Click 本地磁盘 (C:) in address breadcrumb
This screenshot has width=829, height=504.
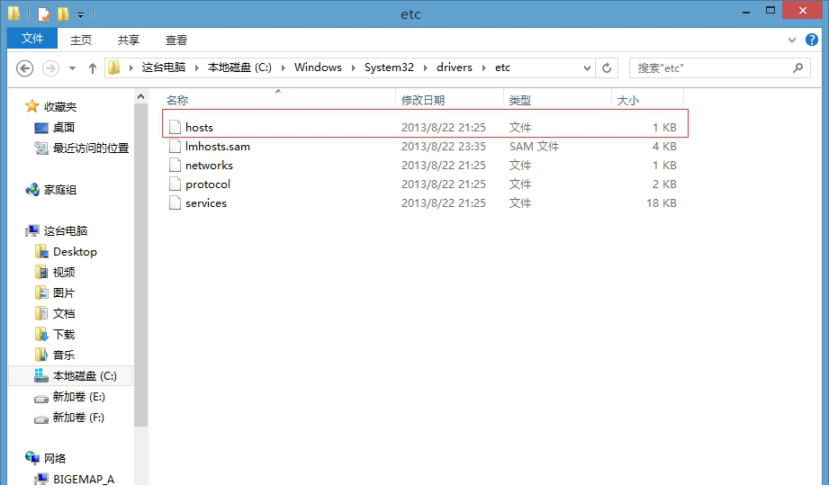239,67
